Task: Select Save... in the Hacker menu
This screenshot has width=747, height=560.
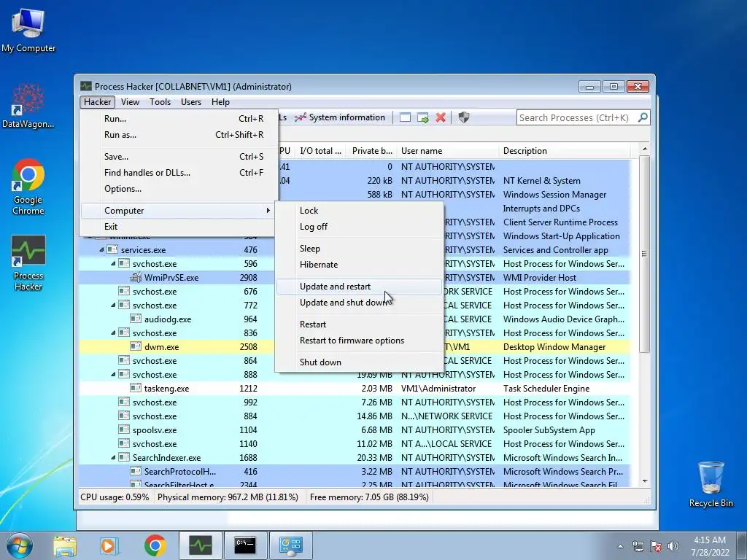Action: coord(179,157)
